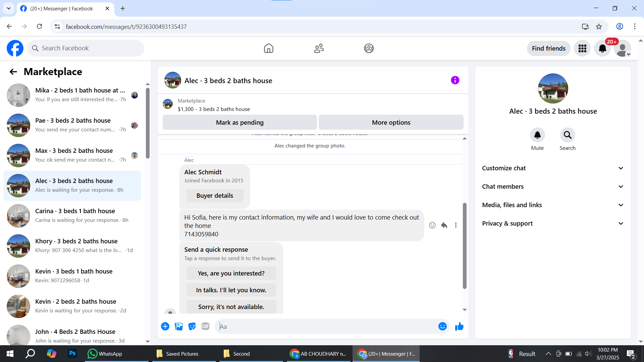644x362 pixels.
Task: Open Mika 2 beds 1 bath conversation
Action: [72, 95]
